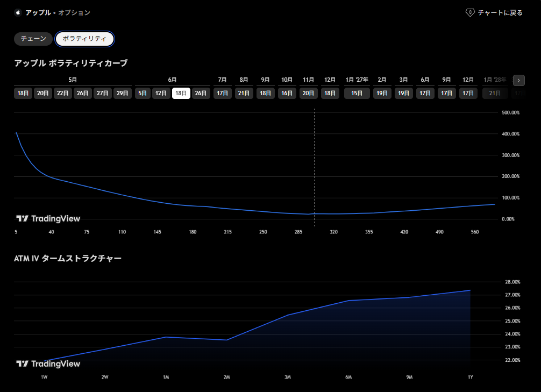This screenshot has height=392, width=541.
Task: Select 11月 20日 expiry
Action: click(x=309, y=93)
